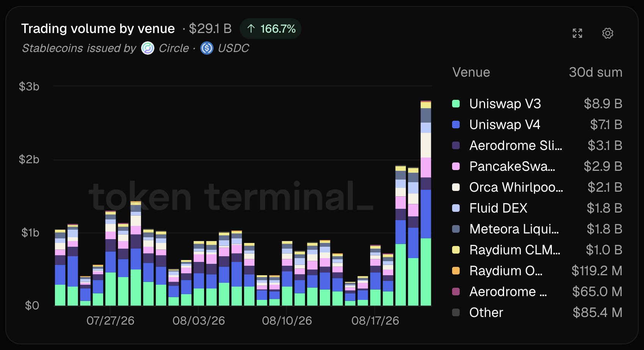The height and width of the screenshot is (350, 644).
Task: Click the orange Raydium O... legend swatch
Action: click(x=456, y=271)
